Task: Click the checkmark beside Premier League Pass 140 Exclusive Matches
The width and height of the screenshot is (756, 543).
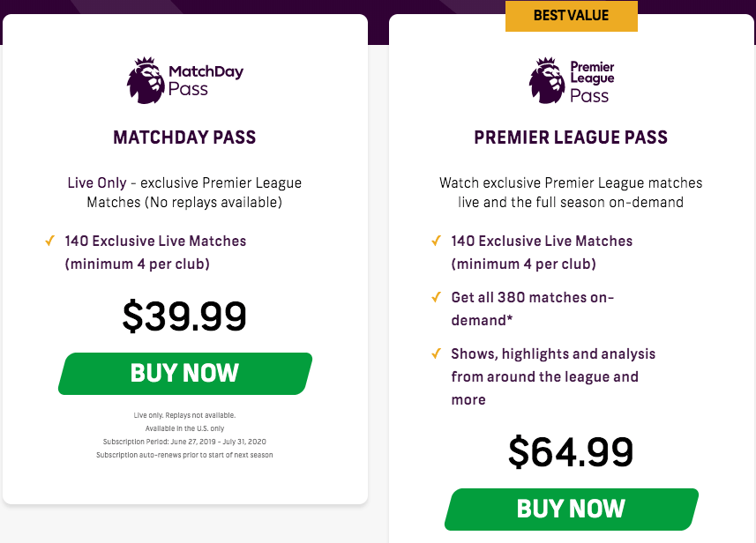Action: (x=436, y=241)
